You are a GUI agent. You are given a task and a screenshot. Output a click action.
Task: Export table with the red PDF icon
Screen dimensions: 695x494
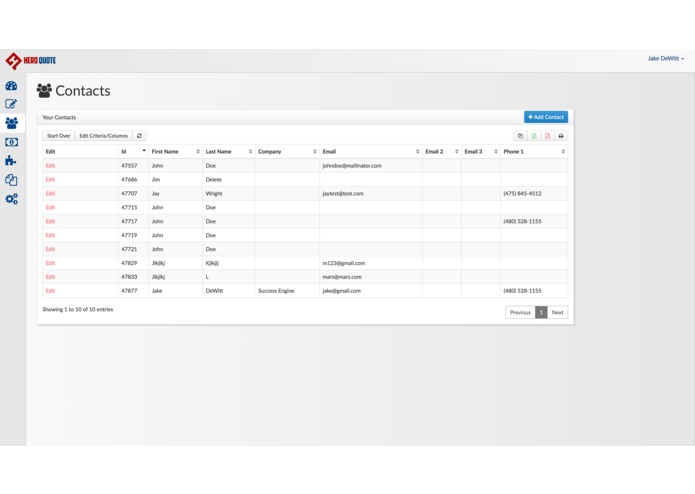547,136
